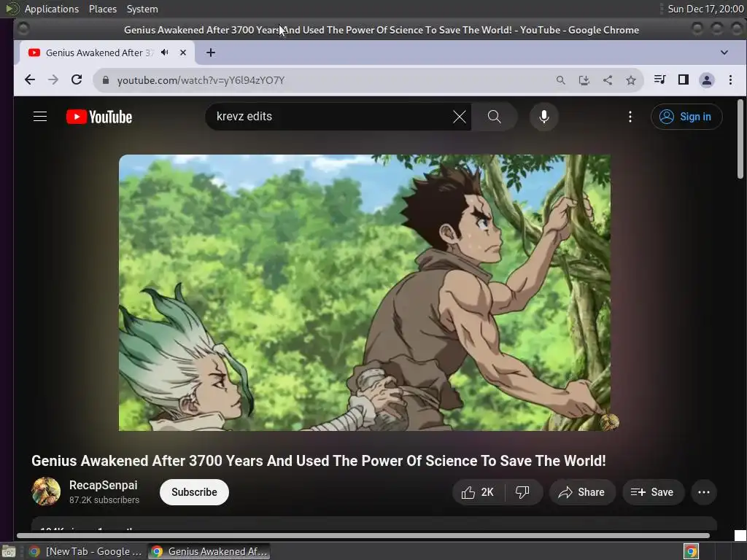
Task: Run search with the magnifier button
Action: pos(494,117)
